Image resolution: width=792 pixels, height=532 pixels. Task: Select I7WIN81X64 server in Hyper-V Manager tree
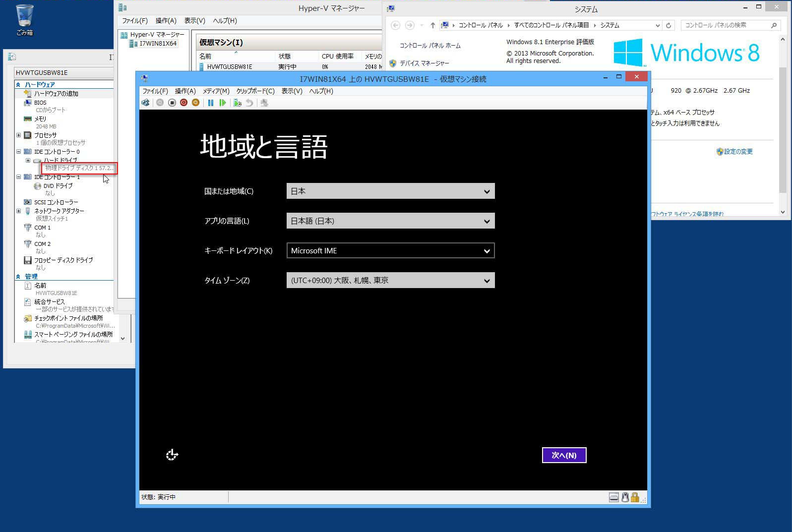click(x=158, y=43)
